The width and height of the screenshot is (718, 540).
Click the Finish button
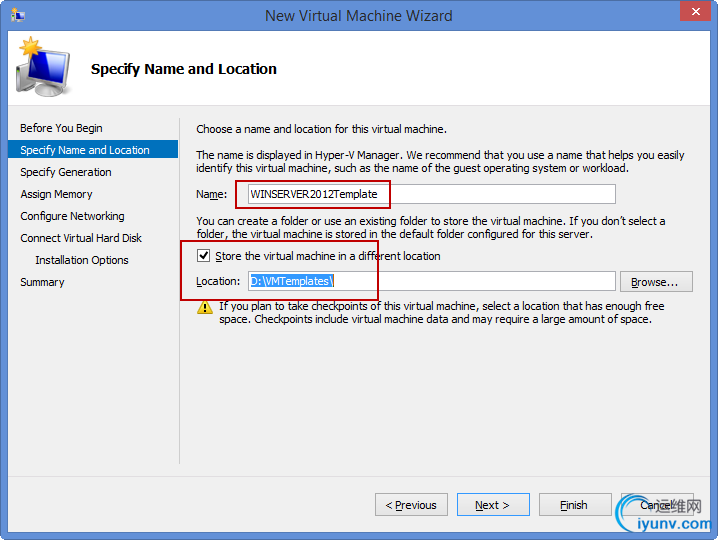(575, 505)
